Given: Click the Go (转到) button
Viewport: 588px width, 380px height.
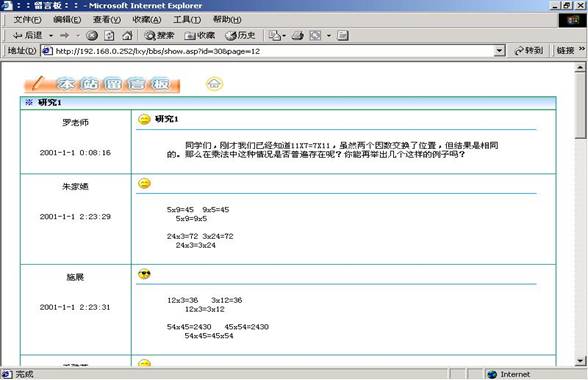Looking at the screenshot, I should [529, 50].
